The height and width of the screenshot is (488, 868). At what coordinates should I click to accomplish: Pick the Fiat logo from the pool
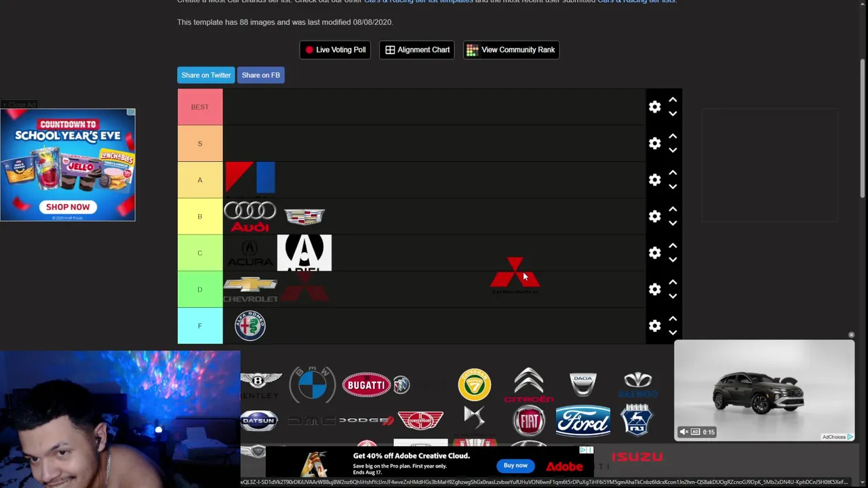529,421
